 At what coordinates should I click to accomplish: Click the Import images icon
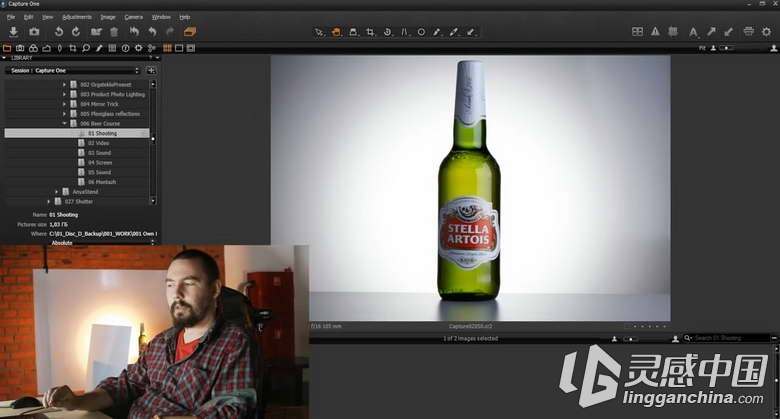[13, 32]
